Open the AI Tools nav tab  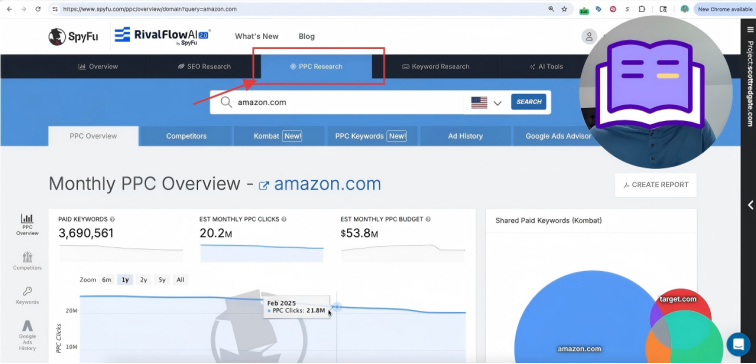point(546,67)
